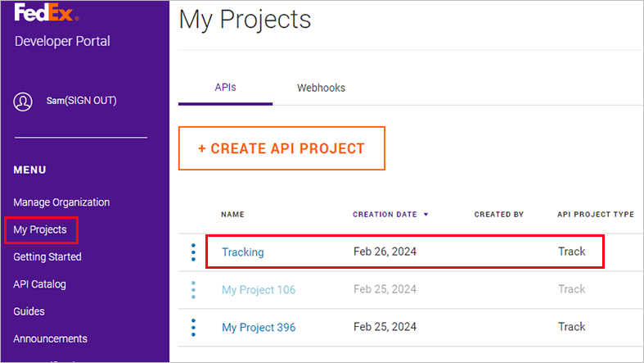Open Guides in the sidebar

(x=29, y=311)
